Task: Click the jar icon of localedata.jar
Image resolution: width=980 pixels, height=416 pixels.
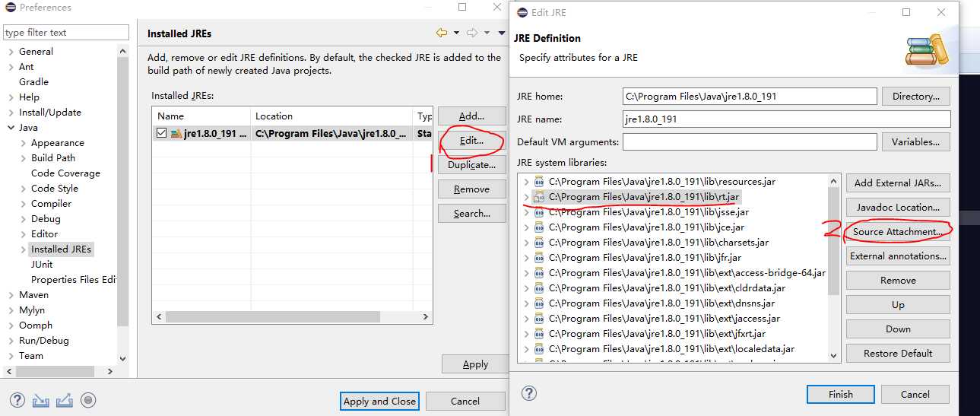Action: coord(539,349)
